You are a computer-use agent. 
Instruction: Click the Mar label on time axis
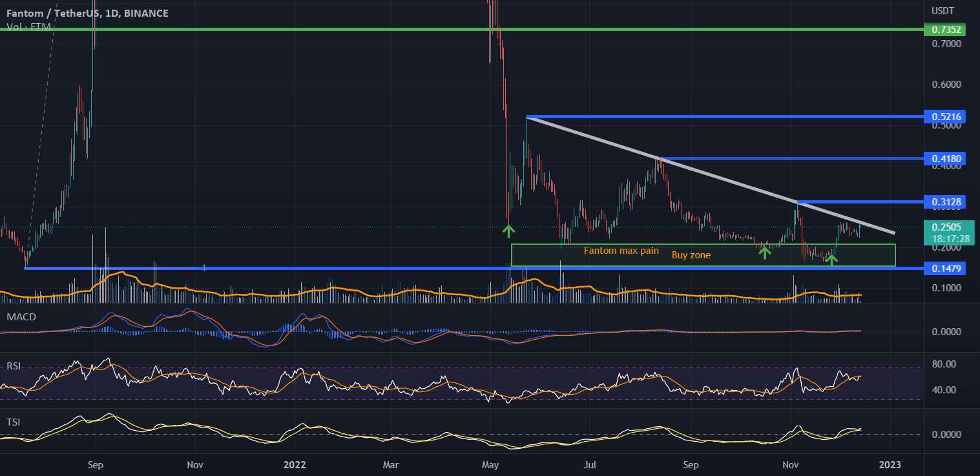click(391, 464)
